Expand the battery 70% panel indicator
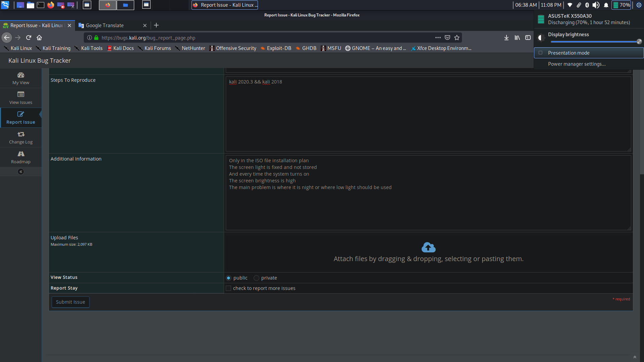Image resolution: width=644 pixels, height=362 pixels. tap(621, 5)
